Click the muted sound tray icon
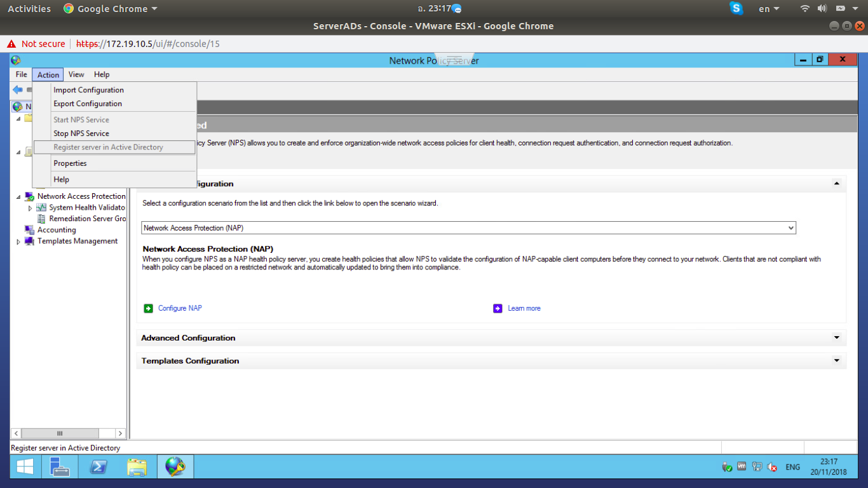 pyautogui.click(x=772, y=467)
